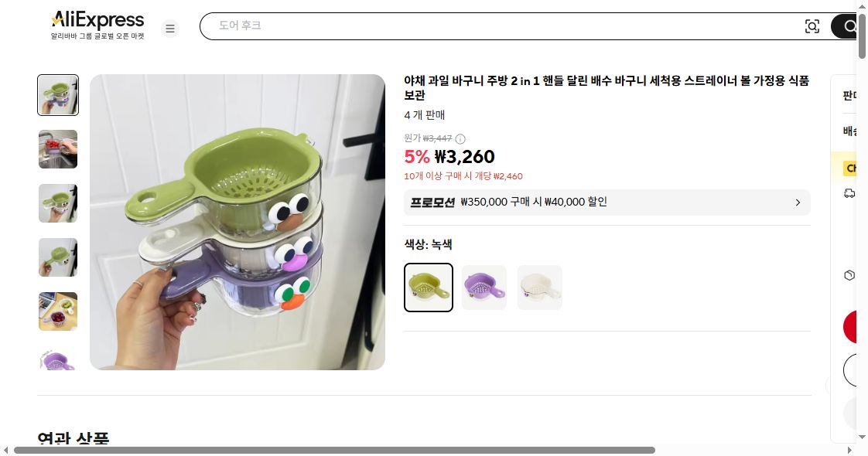
Task: Click the package box icon in right sidebar
Action: 849,274
